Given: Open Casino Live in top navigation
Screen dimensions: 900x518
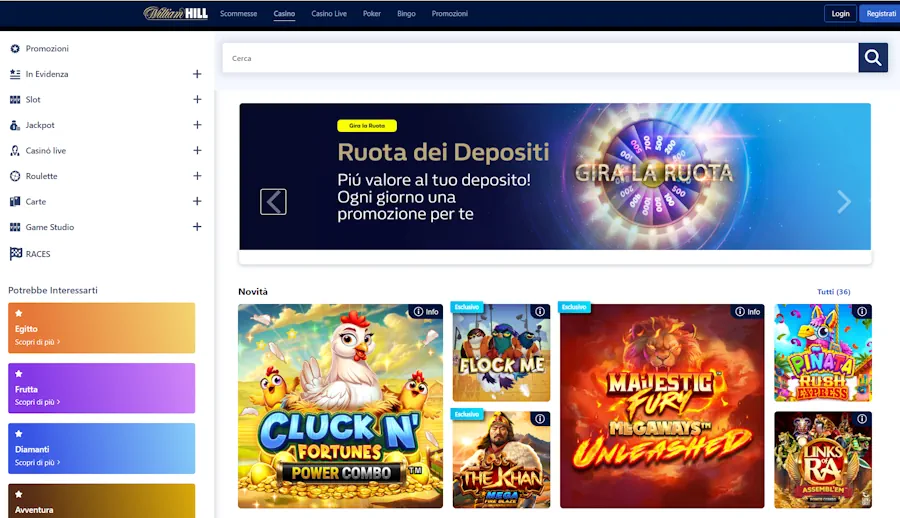Looking at the screenshot, I should [x=329, y=14].
